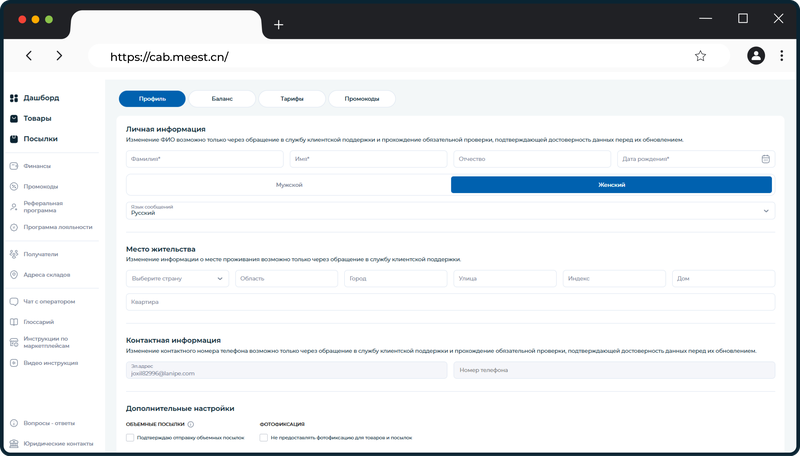The image size is (800, 456).
Task: Switch to the Промокоды tab
Action: (362, 99)
